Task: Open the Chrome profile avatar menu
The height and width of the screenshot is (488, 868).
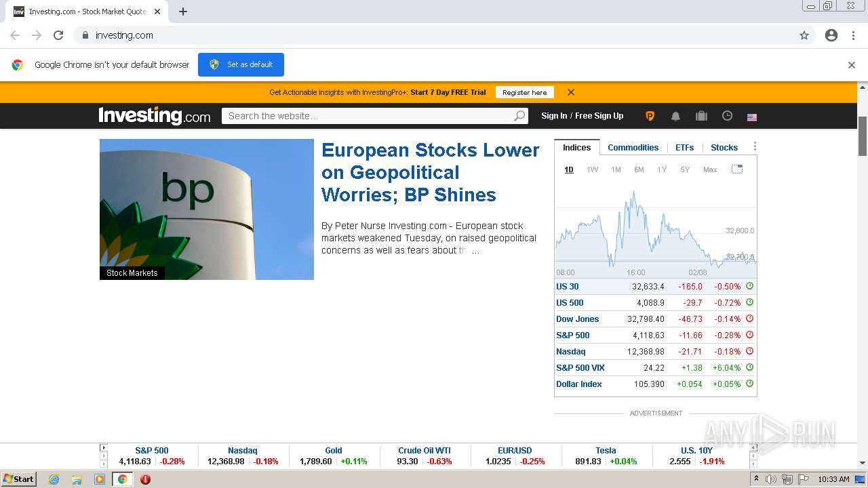Action: point(831,35)
